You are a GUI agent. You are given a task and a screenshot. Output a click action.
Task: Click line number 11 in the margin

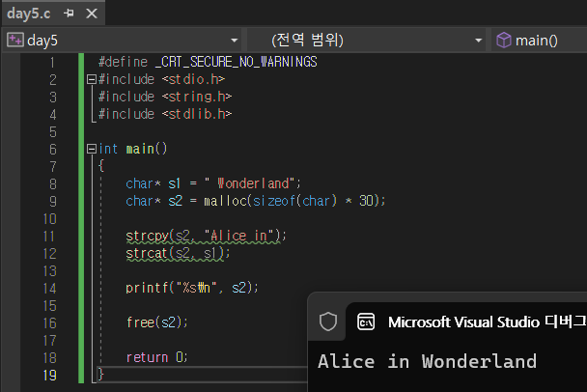[50, 237]
